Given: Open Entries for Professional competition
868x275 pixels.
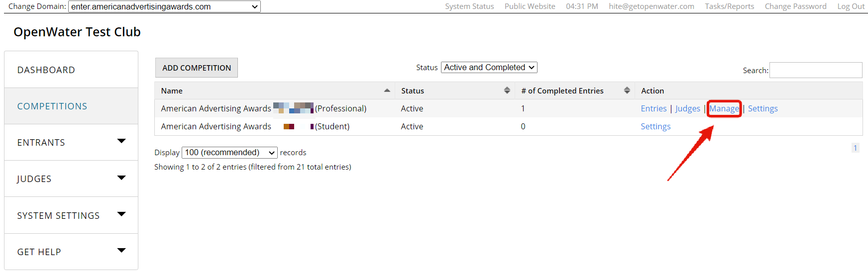Looking at the screenshot, I should click(653, 108).
